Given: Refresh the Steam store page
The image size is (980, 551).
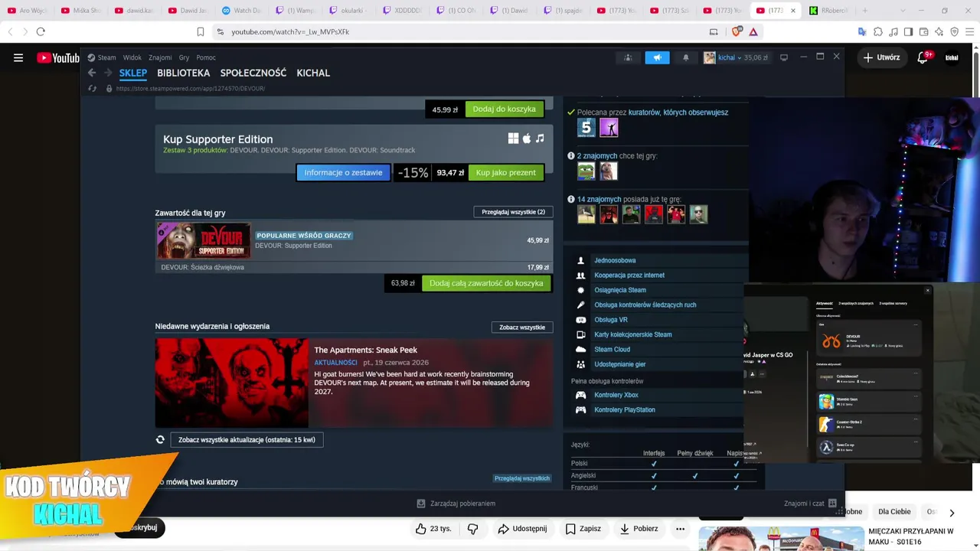Looking at the screenshot, I should coord(92,89).
